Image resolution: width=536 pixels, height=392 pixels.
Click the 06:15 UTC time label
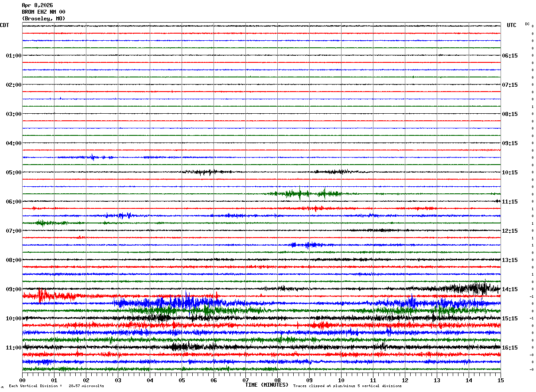(510, 56)
